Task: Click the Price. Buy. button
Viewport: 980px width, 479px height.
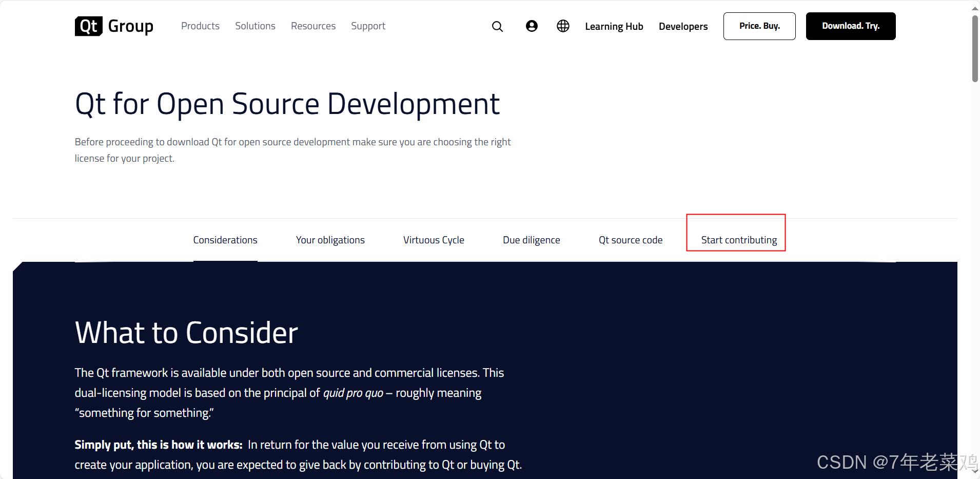Action: [x=759, y=26]
